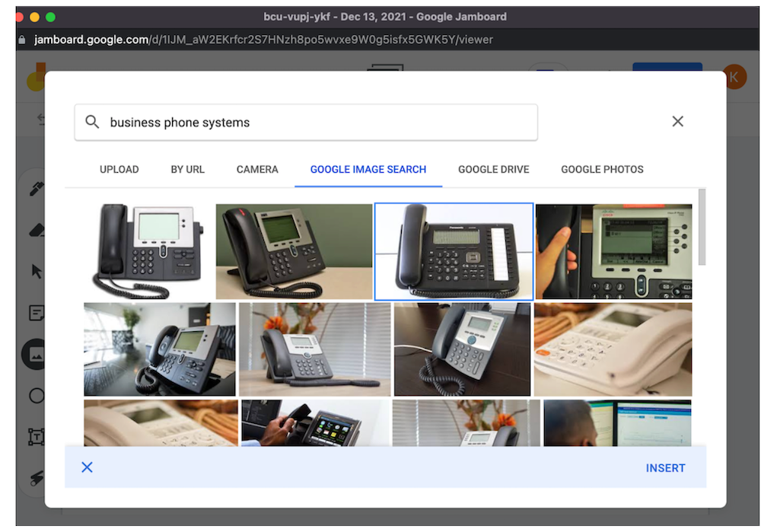The width and height of the screenshot is (761, 532).
Task: Select the Pen tool in the left toolbar
Action: (x=36, y=189)
